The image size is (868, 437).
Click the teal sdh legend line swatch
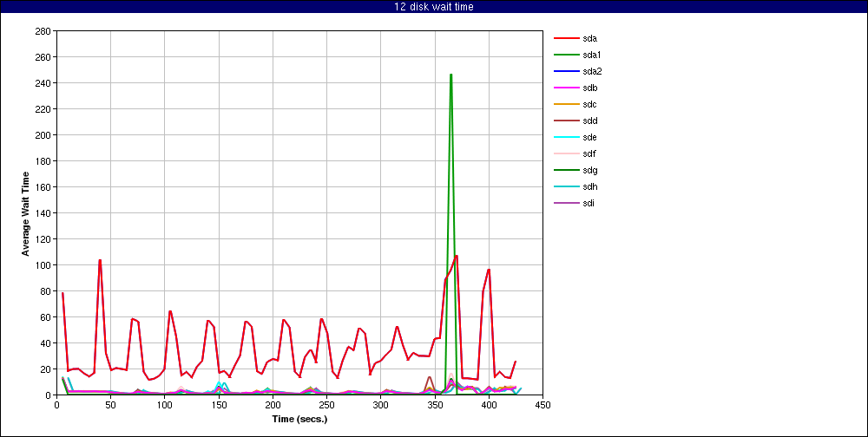click(566, 187)
